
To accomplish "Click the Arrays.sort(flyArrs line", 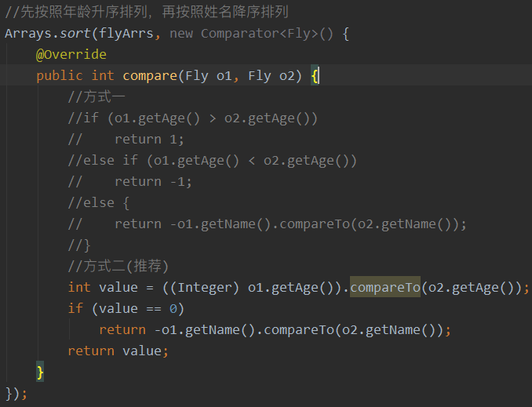I will (x=177, y=34).
